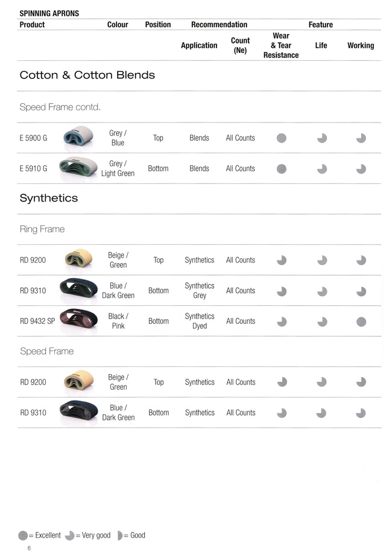This screenshot has width=392, height=558.
Task: Click the Excellent legend circle icon
Action: tap(23, 536)
